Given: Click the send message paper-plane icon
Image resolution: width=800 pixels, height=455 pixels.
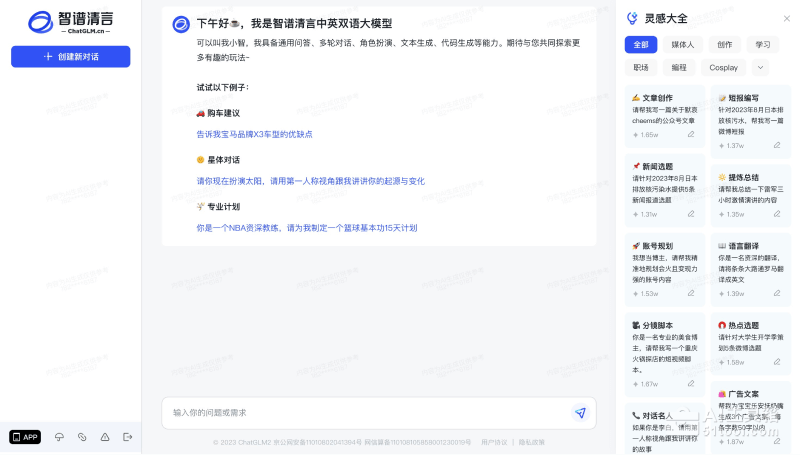Looking at the screenshot, I should pyautogui.click(x=580, y=412).
